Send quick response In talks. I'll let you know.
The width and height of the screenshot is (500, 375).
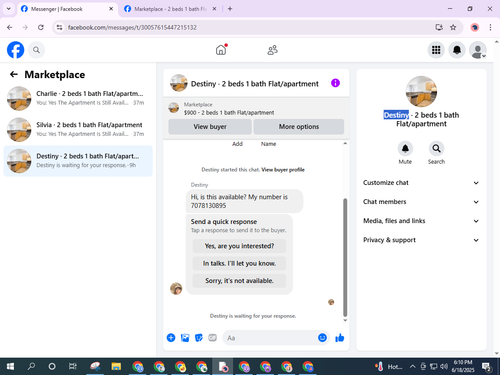[239, 263]
